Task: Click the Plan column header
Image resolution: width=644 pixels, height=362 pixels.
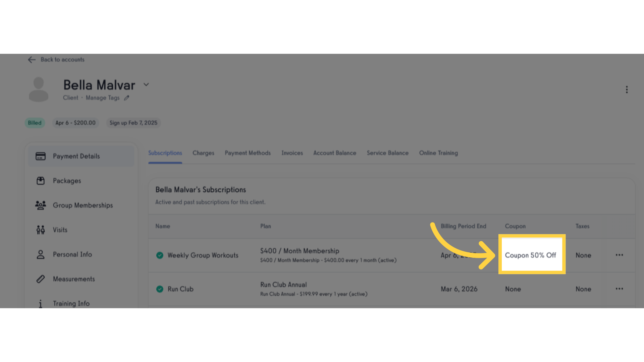Action: click(x=266, y=226)
